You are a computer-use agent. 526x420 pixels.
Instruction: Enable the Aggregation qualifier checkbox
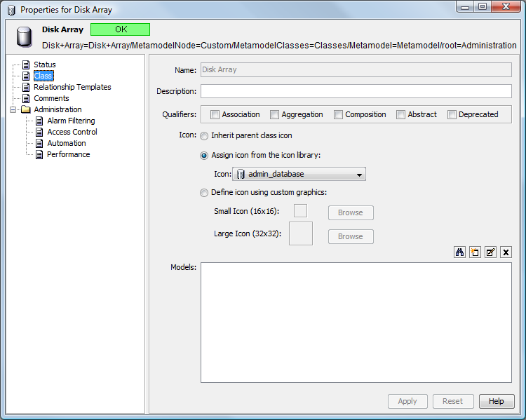(x=274, y=115)
